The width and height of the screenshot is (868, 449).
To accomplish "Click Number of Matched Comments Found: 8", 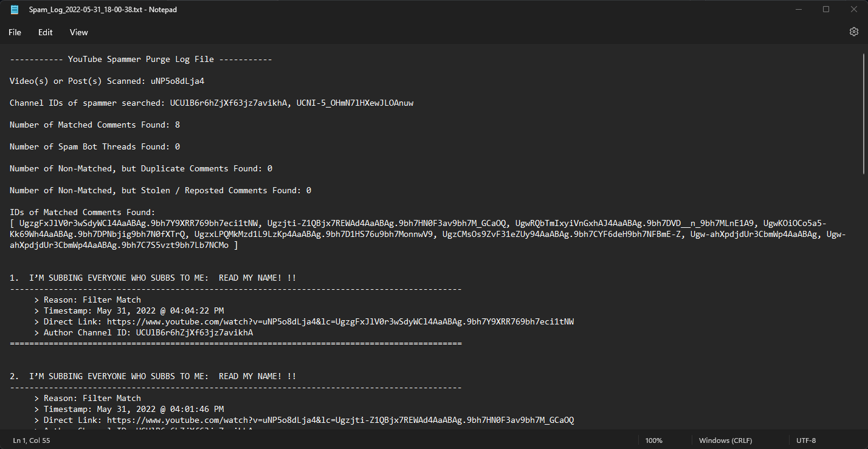I will (95, 125).
